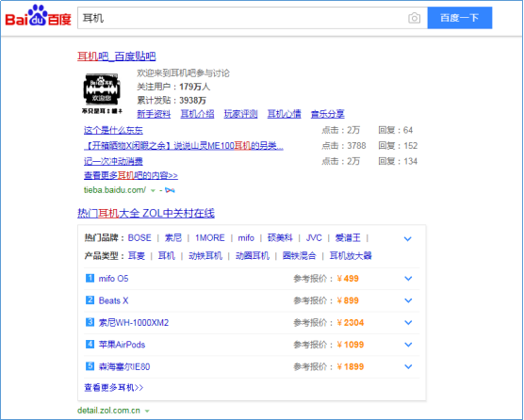Select the 索尼 brand
This screenshot has height=420, width=524.
[173, 237]
